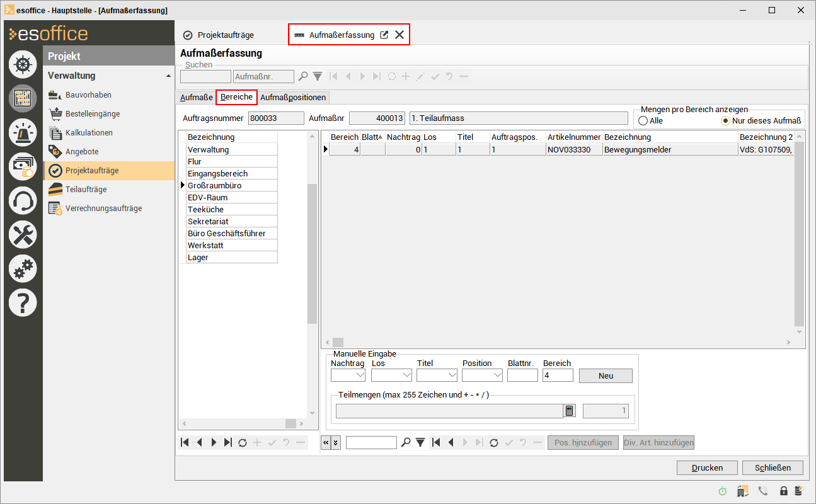Open the headset service module

click(23, 201)
